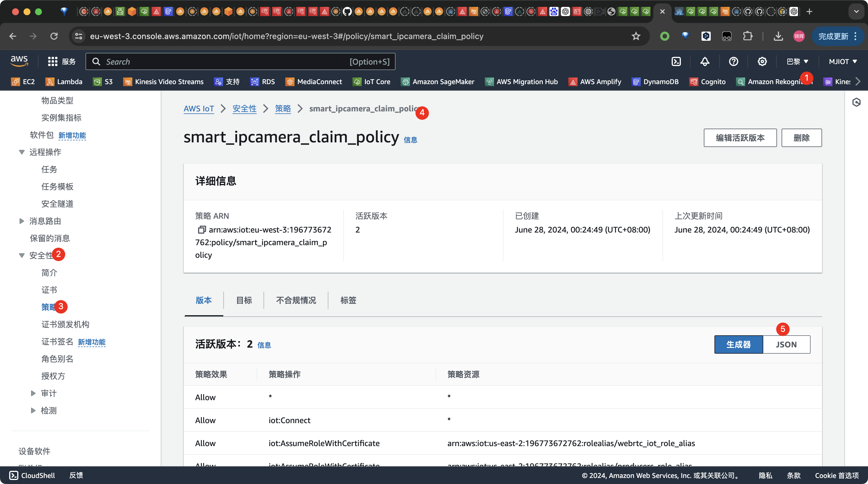Open the MJIOT account dropdown

click(843, 62)
